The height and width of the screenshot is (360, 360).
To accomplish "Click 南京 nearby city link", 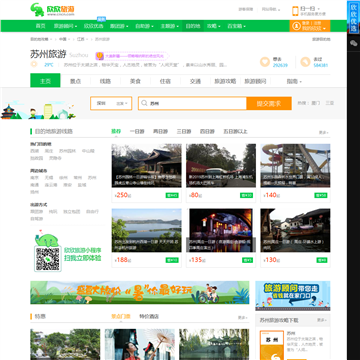I will (35, 178).
